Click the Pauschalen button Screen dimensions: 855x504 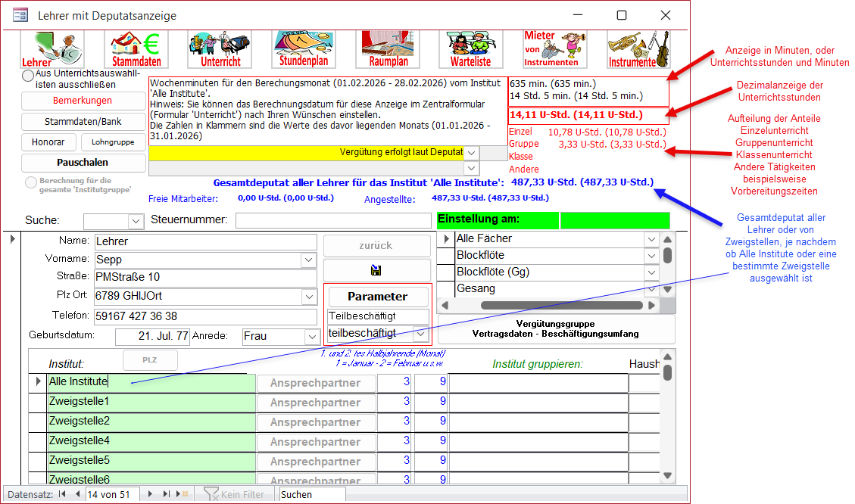pos(83,163)
